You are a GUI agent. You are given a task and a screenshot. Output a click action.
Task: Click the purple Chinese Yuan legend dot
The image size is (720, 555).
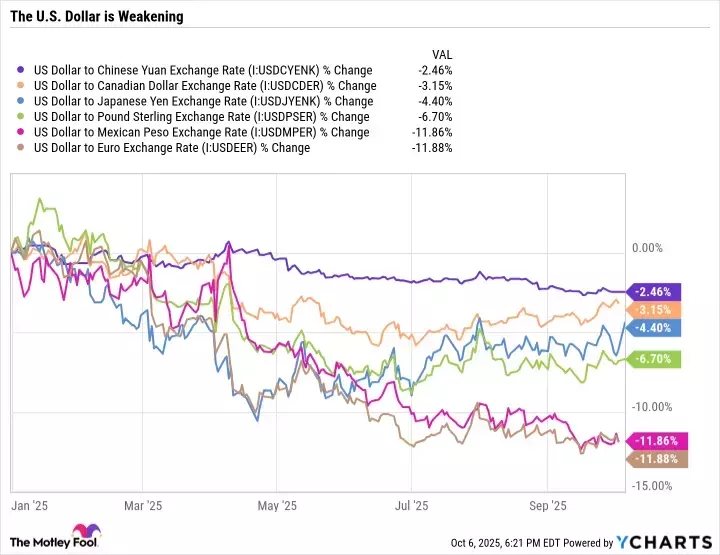[x=24, y=71]
